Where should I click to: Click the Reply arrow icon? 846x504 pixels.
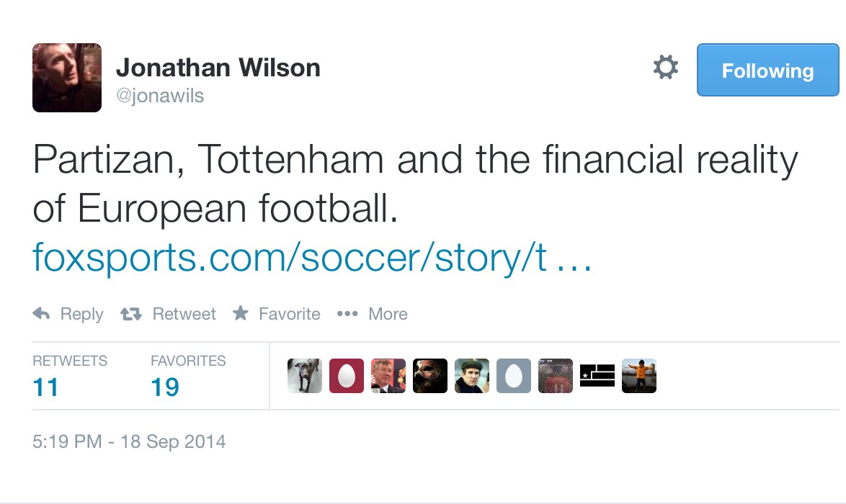pos(42,314)
